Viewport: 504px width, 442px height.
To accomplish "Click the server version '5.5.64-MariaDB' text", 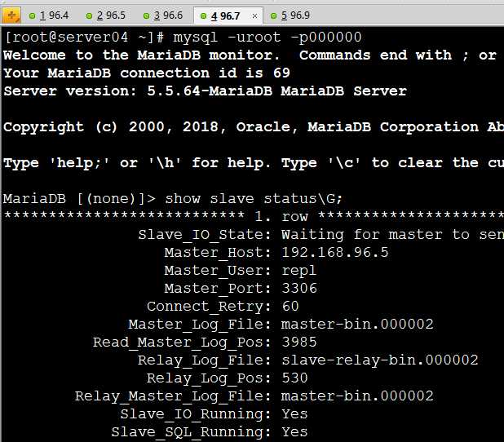I will click(210, 91).
